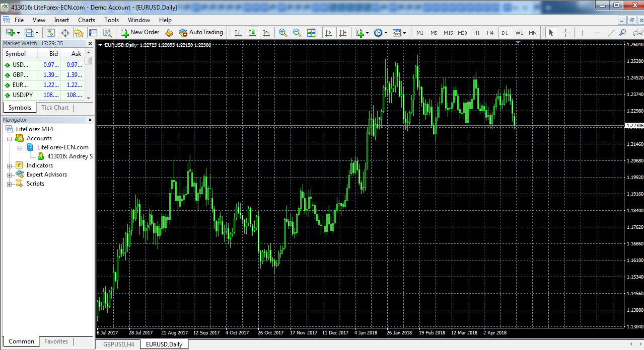Draw a horizontal line tool
Image resolution: width=644 pixels, height=350 pixels.
point(597,33)
